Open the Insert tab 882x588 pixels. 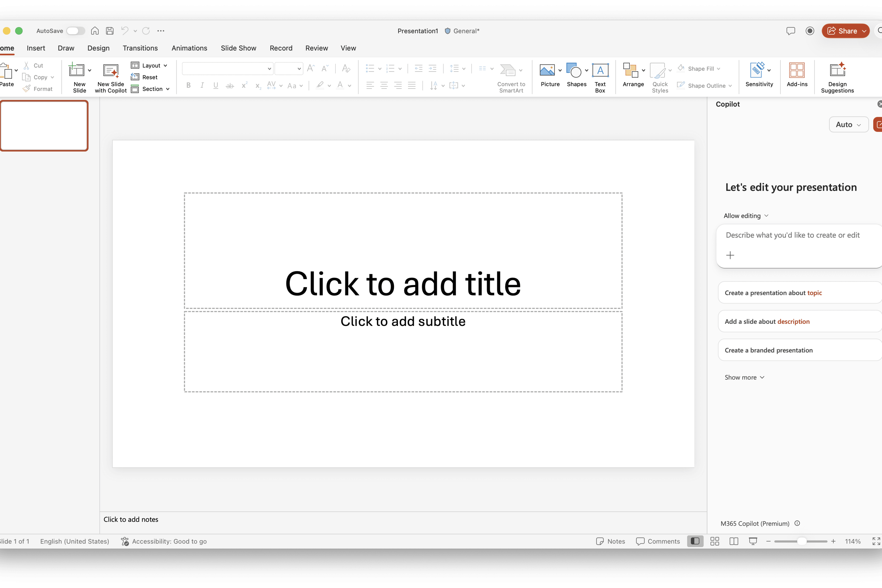click(36, 48)
